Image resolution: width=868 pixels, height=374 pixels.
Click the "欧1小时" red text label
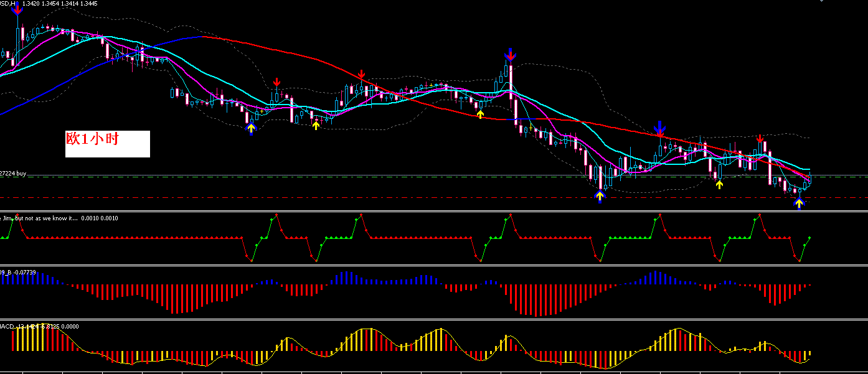point(92,139)
